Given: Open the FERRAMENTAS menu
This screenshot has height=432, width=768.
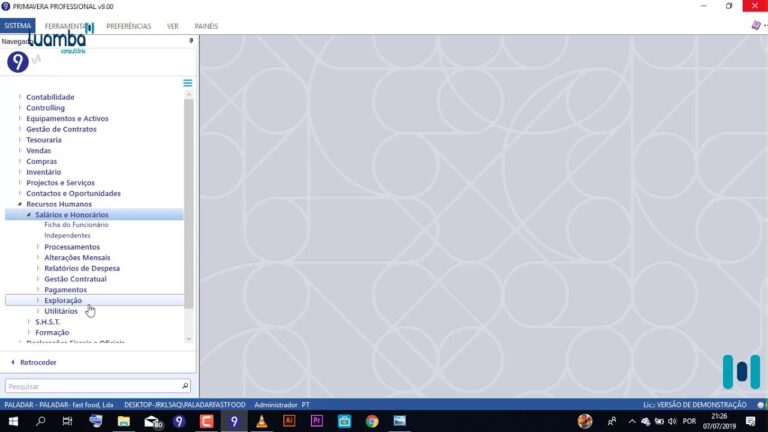Looking at the screenshot, I should (66, 26).
